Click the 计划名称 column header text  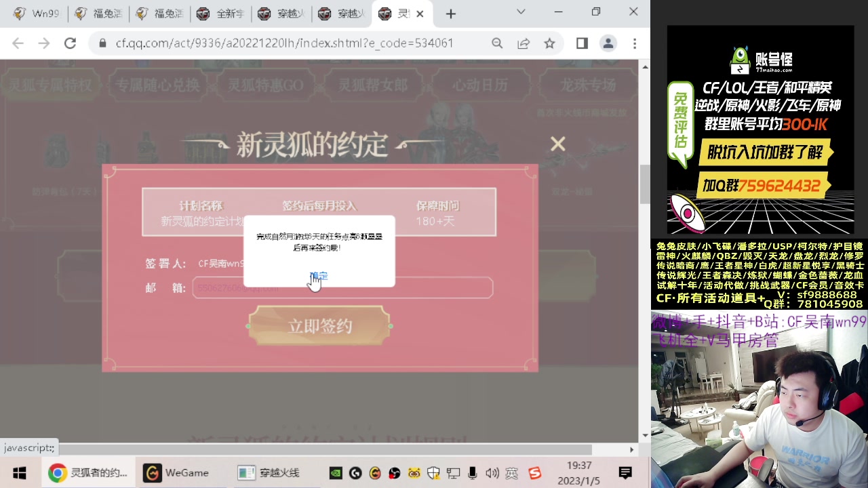[x=201, y=205]
